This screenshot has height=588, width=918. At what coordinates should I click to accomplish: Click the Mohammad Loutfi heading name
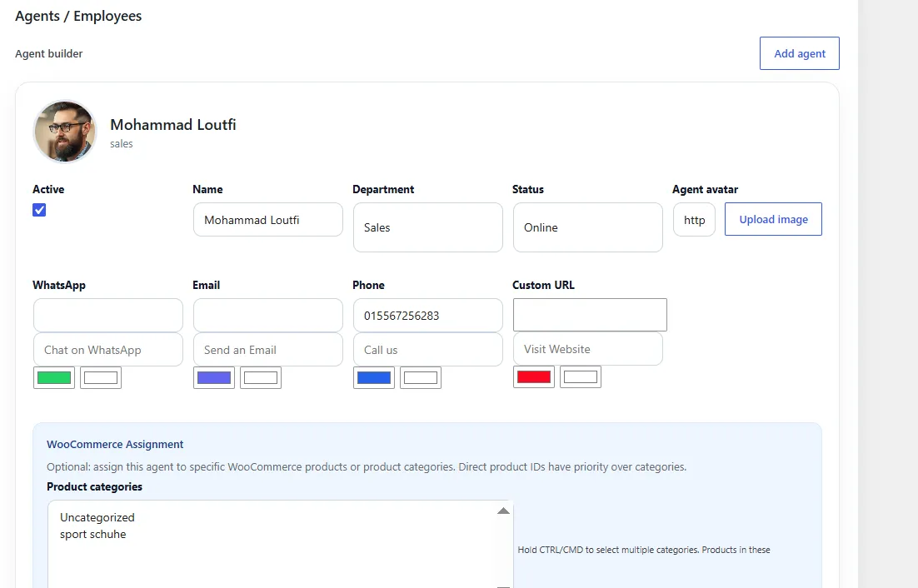(172, 125)
